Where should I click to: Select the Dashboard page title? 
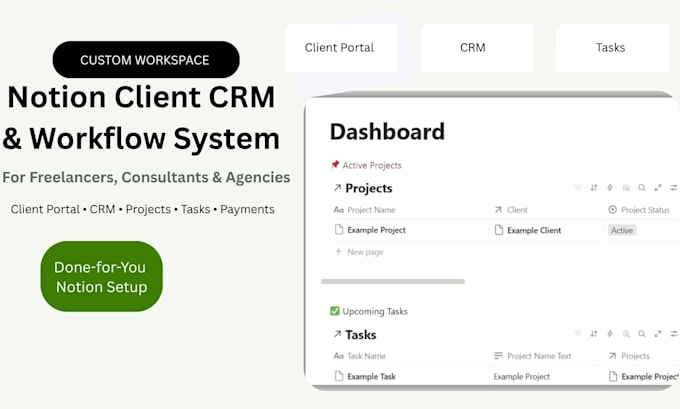point(387,131)
